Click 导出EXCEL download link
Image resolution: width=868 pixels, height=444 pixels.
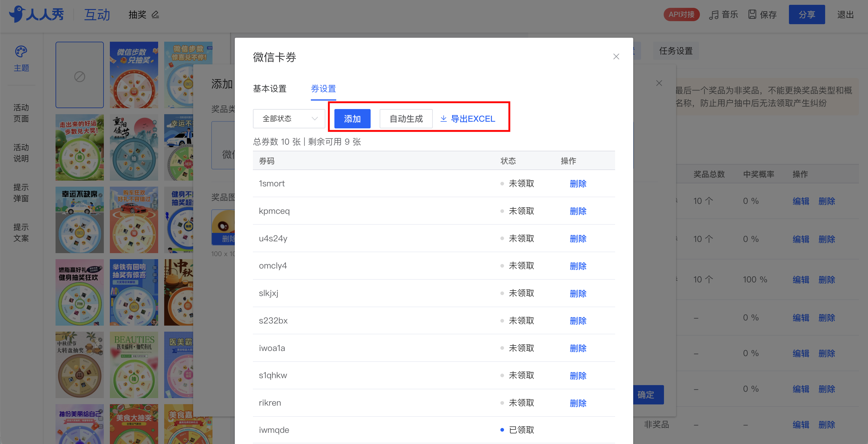[468, 119]
